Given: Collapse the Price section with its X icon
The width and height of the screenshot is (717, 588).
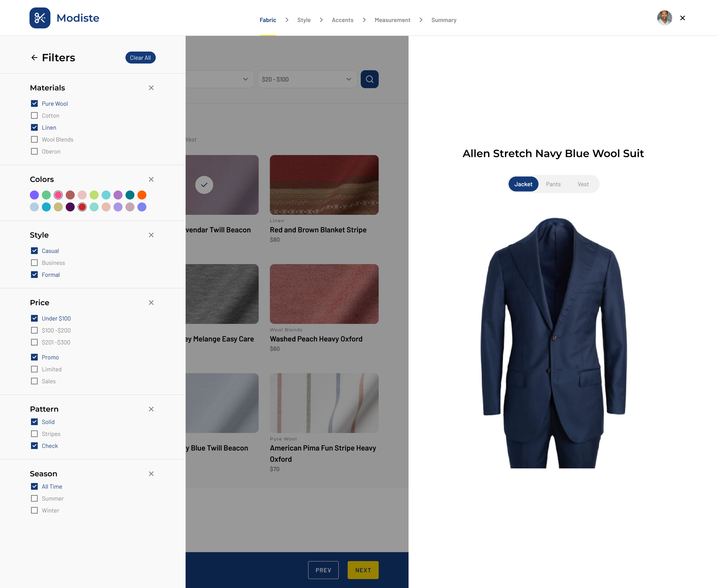Looking at the screenshot, I should coord(151,303).
